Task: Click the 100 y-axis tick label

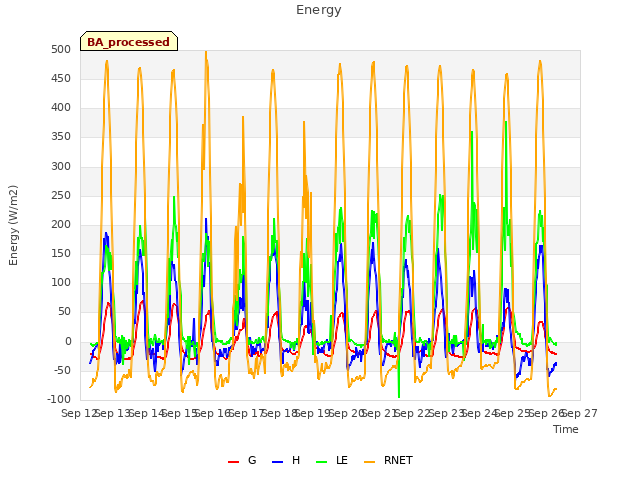Action: click(61, 283)
